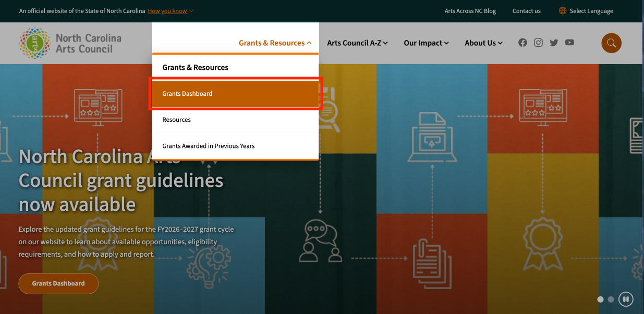644x314 pixels.
Task: Open the Our Impact dropdown
Action: click(x=426, y=43)
